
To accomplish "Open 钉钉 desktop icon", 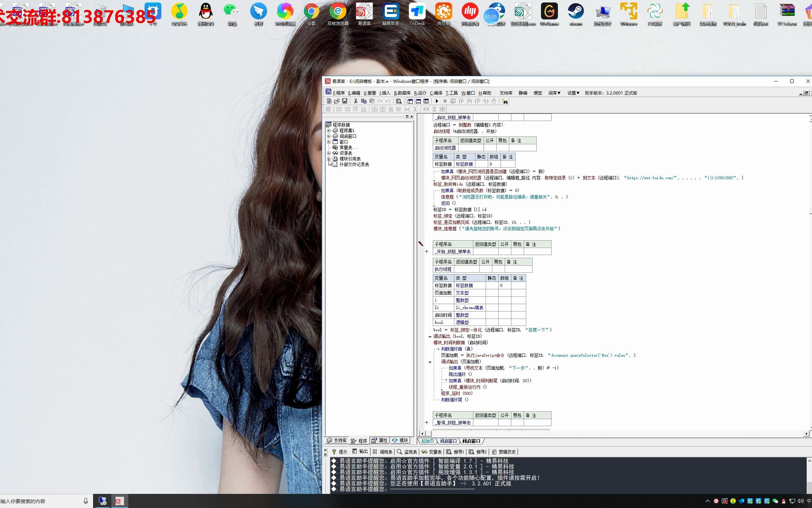I will click(x=259, y=14).
